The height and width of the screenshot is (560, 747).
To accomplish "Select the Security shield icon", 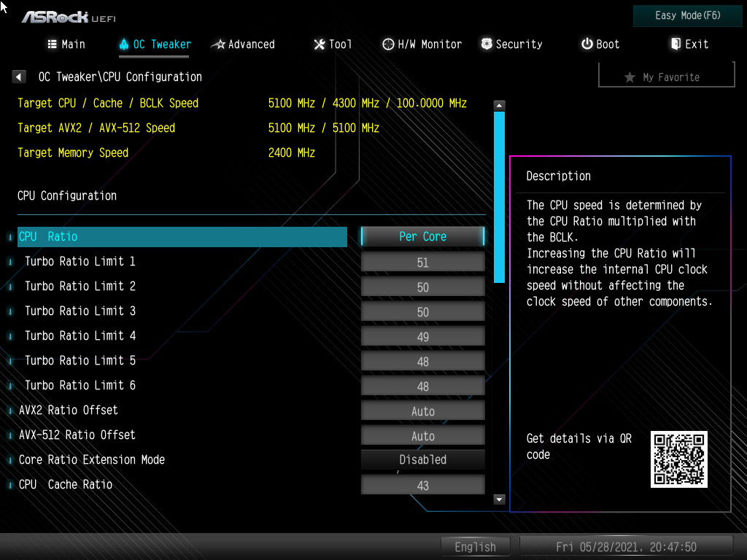I will [x=486, y=44].
